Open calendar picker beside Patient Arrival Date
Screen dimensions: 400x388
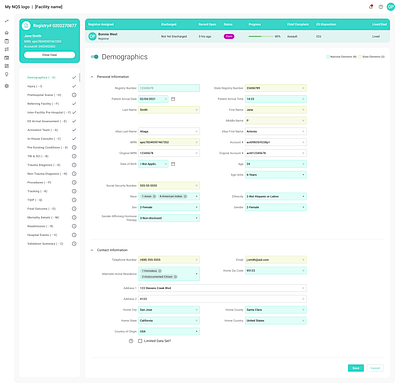pyautogui.click(x=173, y=99)
